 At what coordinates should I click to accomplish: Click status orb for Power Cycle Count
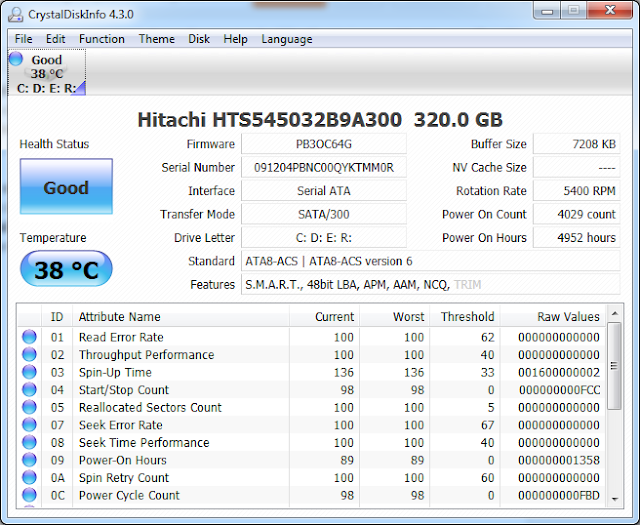[x=29, y=495]
